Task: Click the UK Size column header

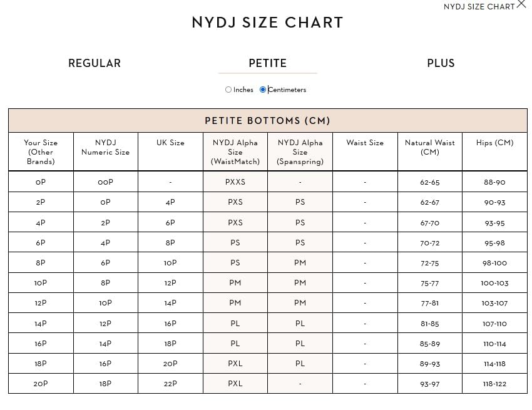Action: click(x=170, y=143)
